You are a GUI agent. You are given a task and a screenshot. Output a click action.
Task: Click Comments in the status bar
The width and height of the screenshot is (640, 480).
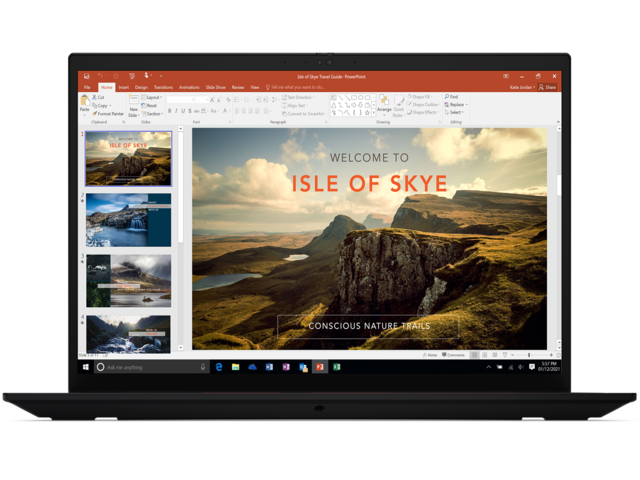tap(455, 355)
